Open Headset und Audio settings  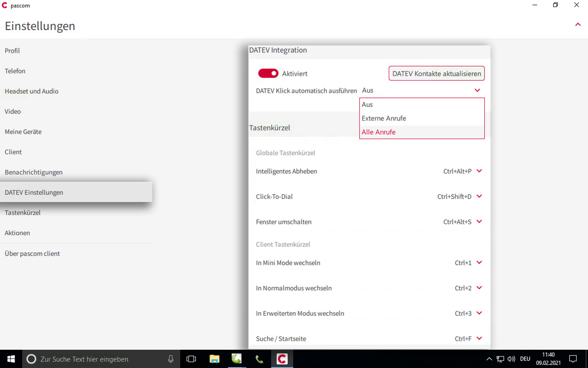pyautogui.click(x=76, y=91)
